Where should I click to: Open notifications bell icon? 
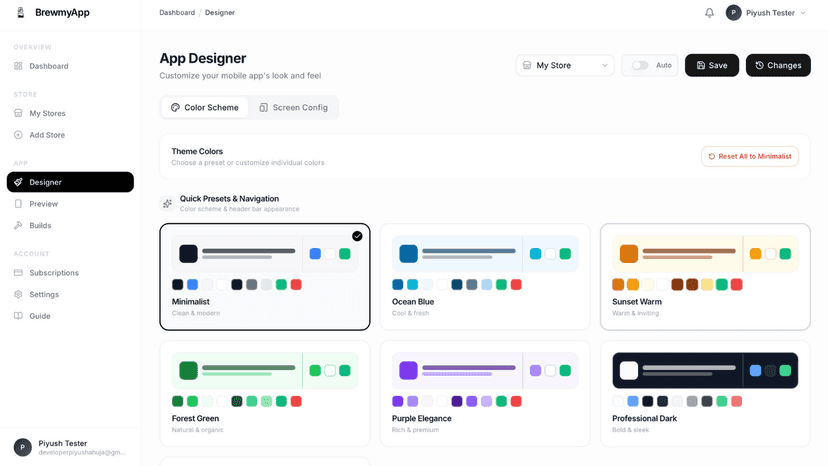709,13
